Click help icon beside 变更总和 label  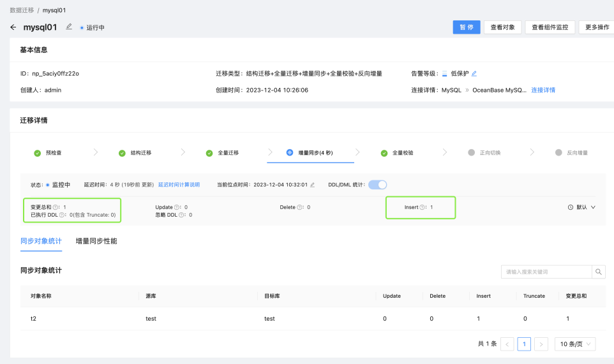[x=56, y=207]
